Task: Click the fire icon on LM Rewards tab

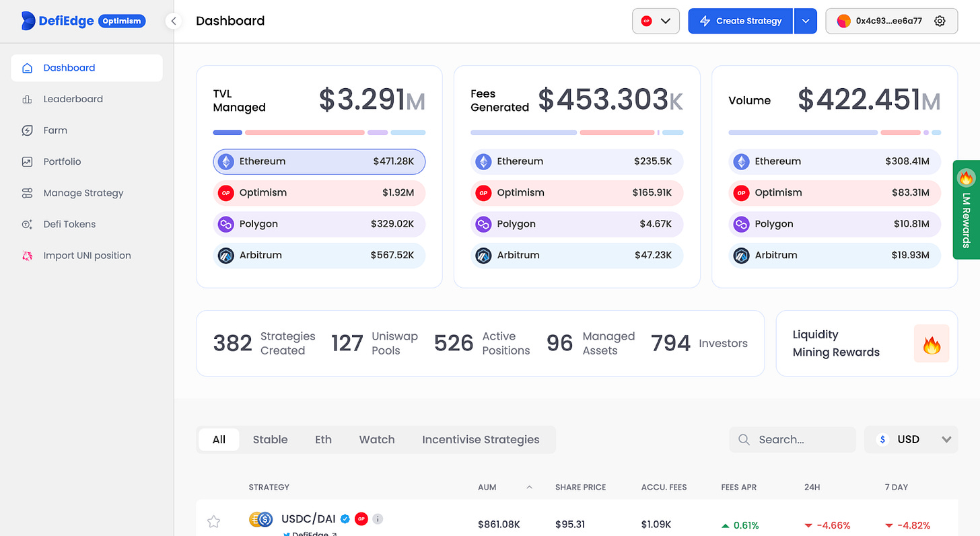Action: 966,178
